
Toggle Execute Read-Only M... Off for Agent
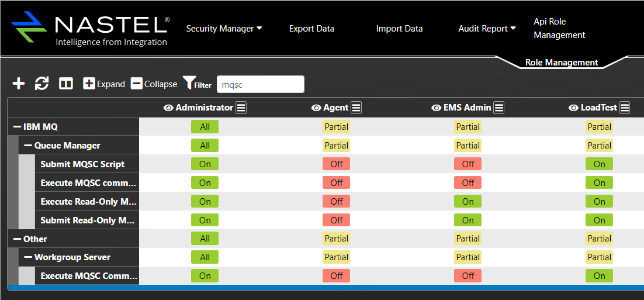[337, 202]
